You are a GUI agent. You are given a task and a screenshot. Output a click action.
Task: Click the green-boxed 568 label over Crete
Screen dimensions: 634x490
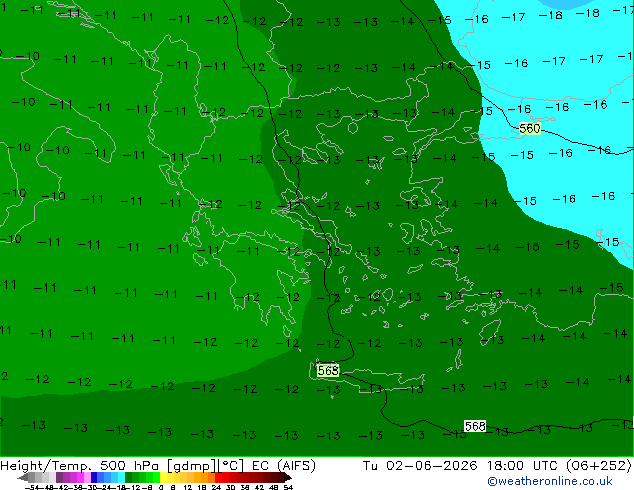[x=328, y=370]
